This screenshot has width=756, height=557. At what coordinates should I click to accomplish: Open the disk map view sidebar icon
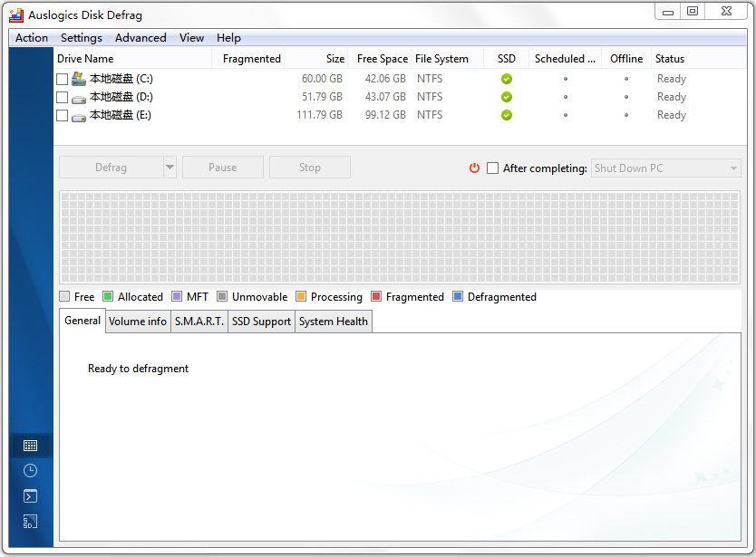[31, 446]
